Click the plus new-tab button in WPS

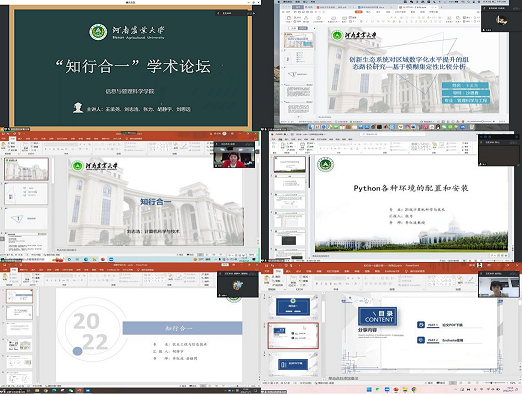(442, 7)
